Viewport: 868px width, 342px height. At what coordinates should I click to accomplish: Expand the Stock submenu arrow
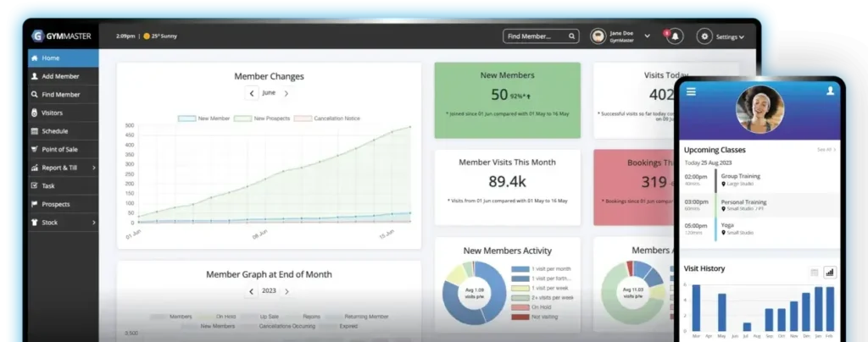pyautogui.click(x=93, y=223)
